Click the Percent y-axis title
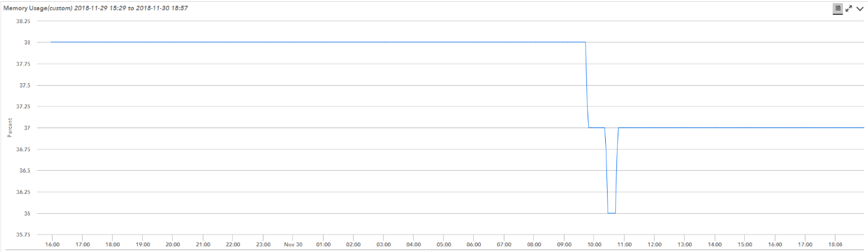Viewport: 868px width, 252px height. coord(9,128)
